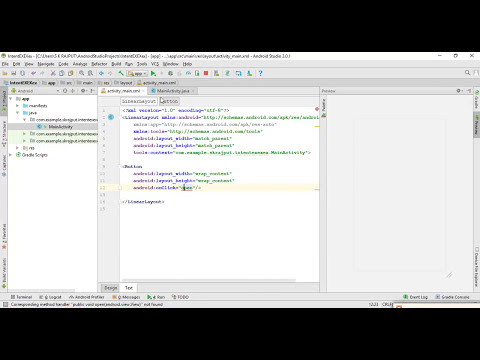Click the LinearLayout breadcrumb
This screenshot has width=480, height=360.
(139, 101)
